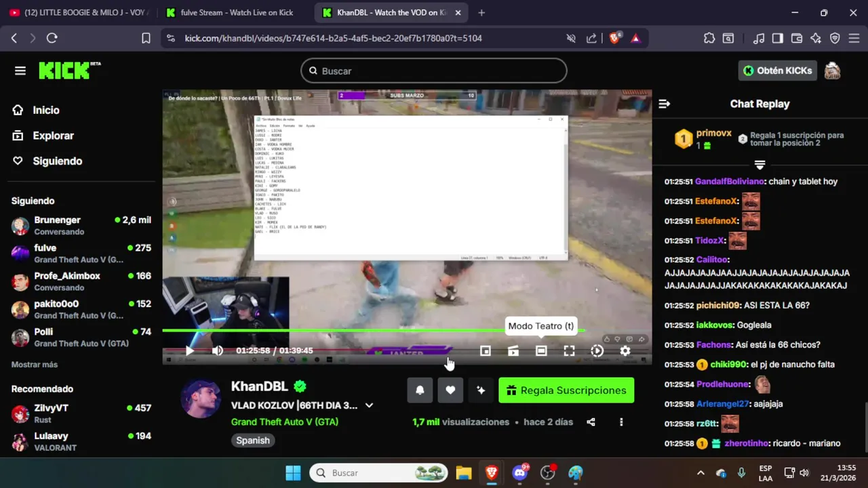Open File Explorer from taskbar

tap(463, 472)
